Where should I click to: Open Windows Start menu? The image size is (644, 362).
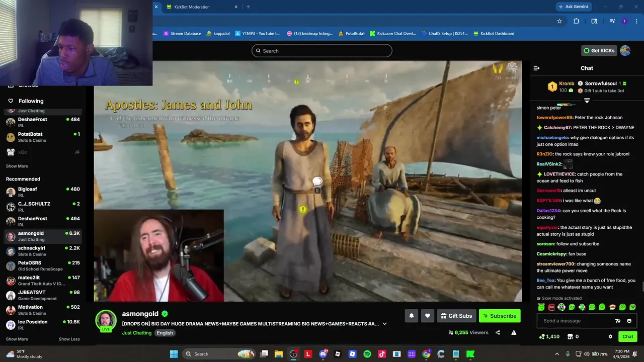coord(174,354)
